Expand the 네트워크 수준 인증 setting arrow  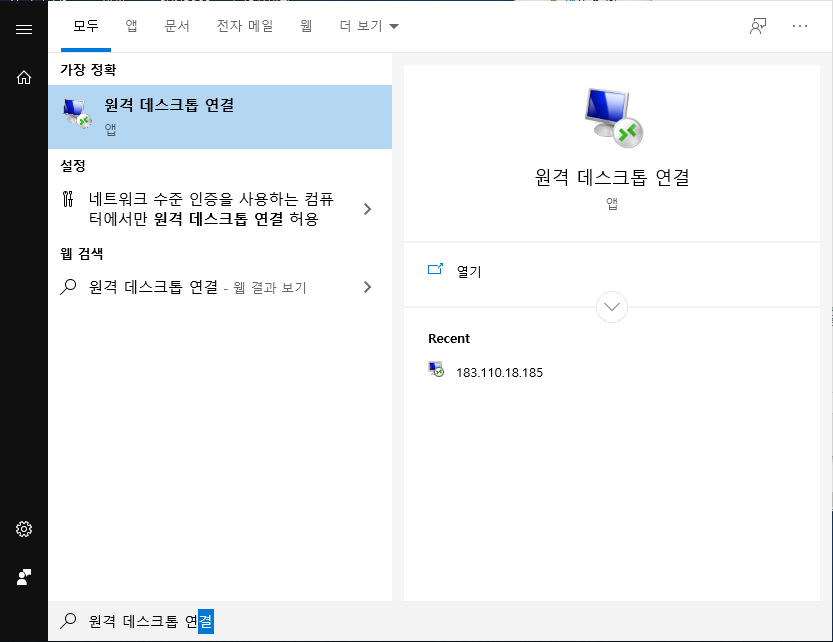tap(367, 209)
